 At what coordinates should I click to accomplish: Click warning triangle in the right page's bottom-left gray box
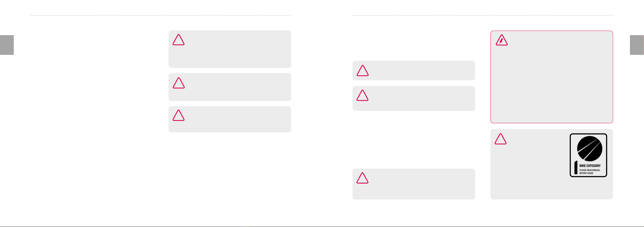click(x=363, y=178)
